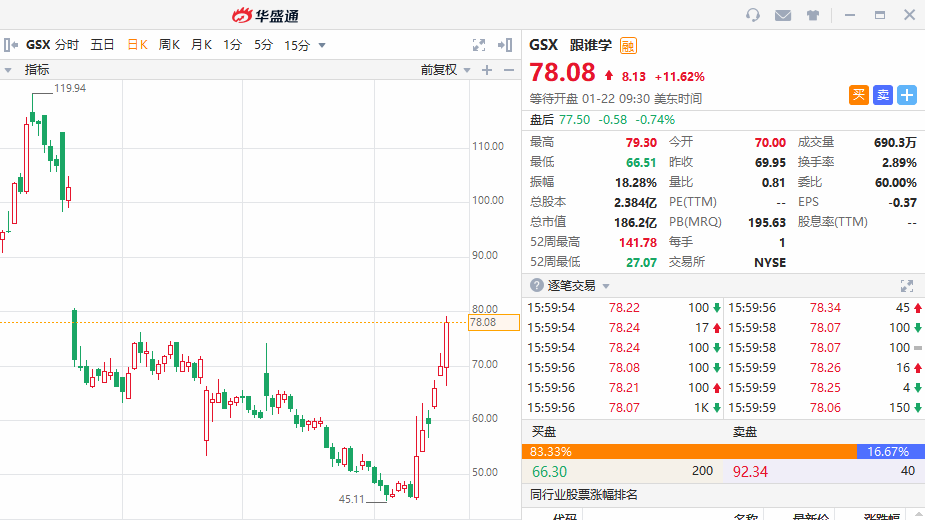Click the +11.62% change percentage
Image resolution: width=925 pixels, height=520 pixels.
pos(680,77)
